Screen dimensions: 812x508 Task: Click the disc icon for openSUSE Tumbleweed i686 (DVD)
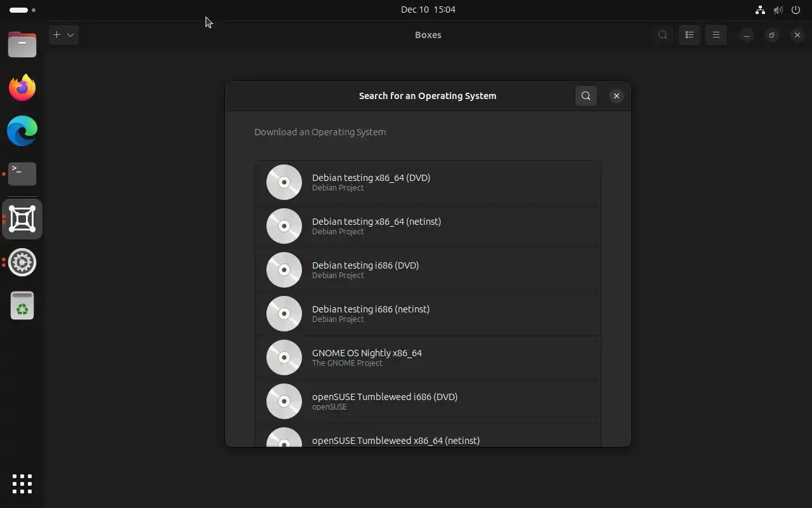click(284, 401)
